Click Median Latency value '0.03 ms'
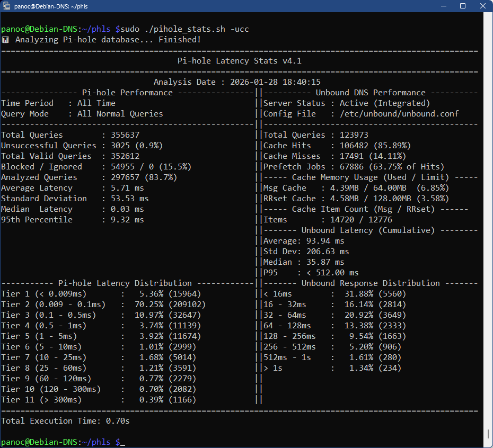The height and width of the screenshot is (448, 493). coord(127,209)
